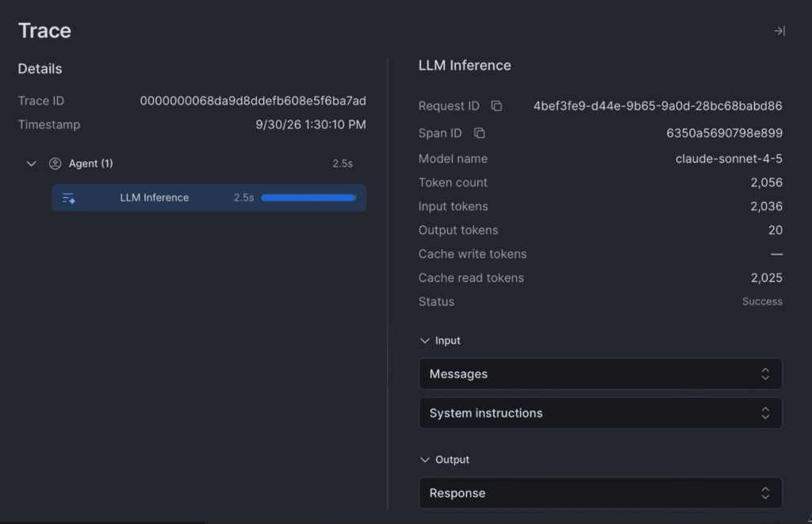
Task: Click the input tokens value 2,036
Action: point(767,207)
